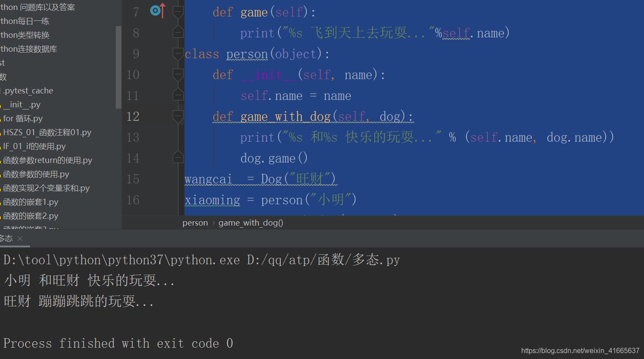
Task: Click the '旺财 蹦蹦跳跳的玩耍...' output line
Action: (79, 301)
